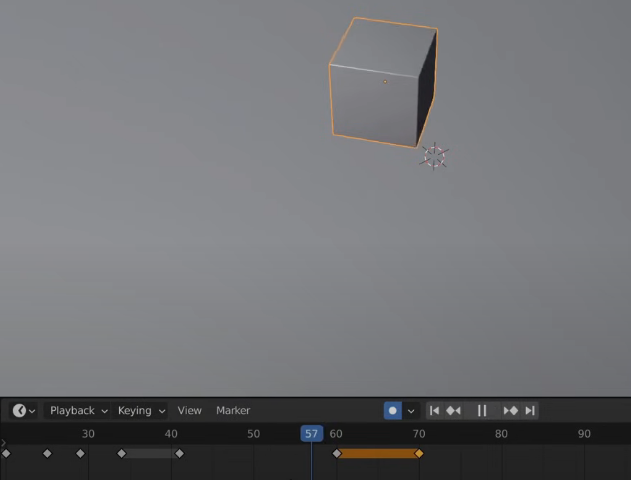Jump to the end frame
631x480 pixels.
tap(530, 410)
